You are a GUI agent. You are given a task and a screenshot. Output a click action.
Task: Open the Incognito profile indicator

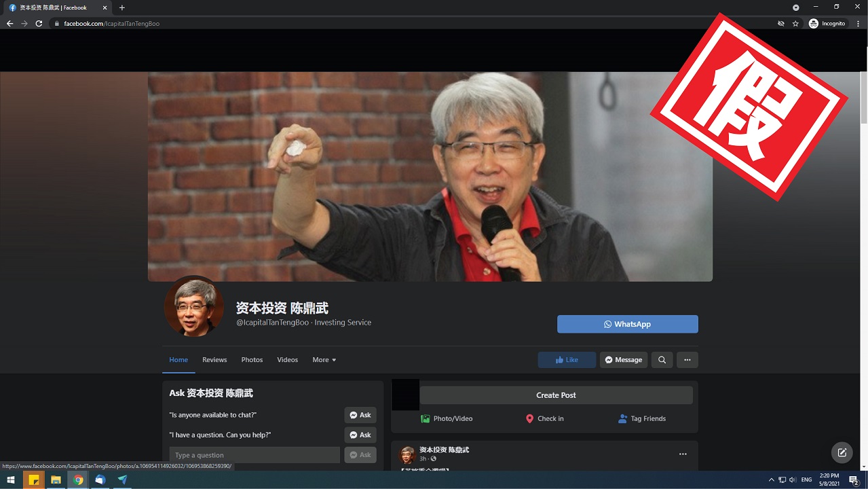(x=827, y=23)
